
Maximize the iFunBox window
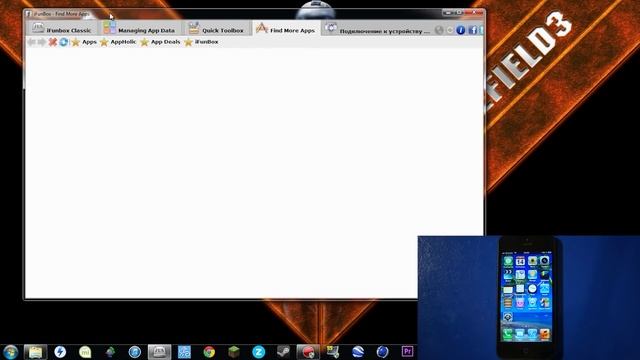pos(459,13)
